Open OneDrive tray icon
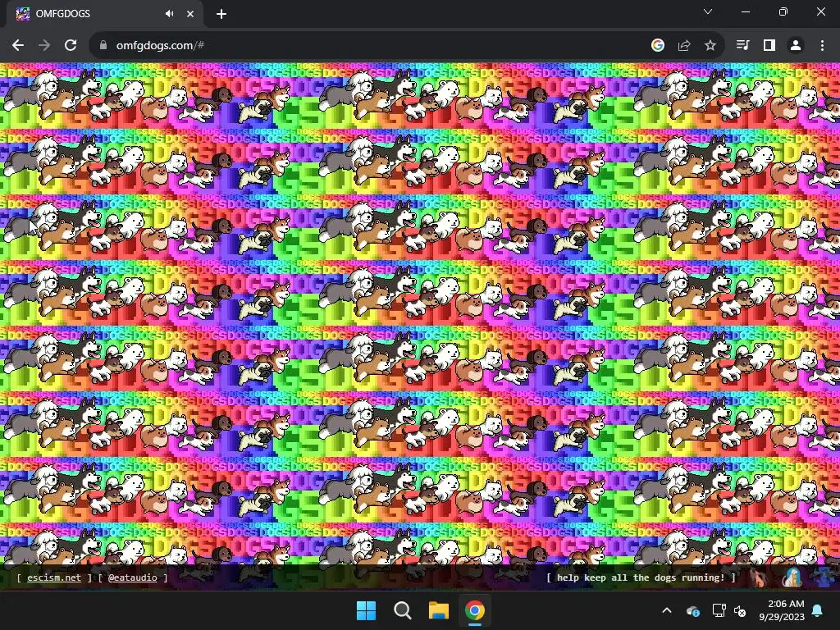 [692, 610]
